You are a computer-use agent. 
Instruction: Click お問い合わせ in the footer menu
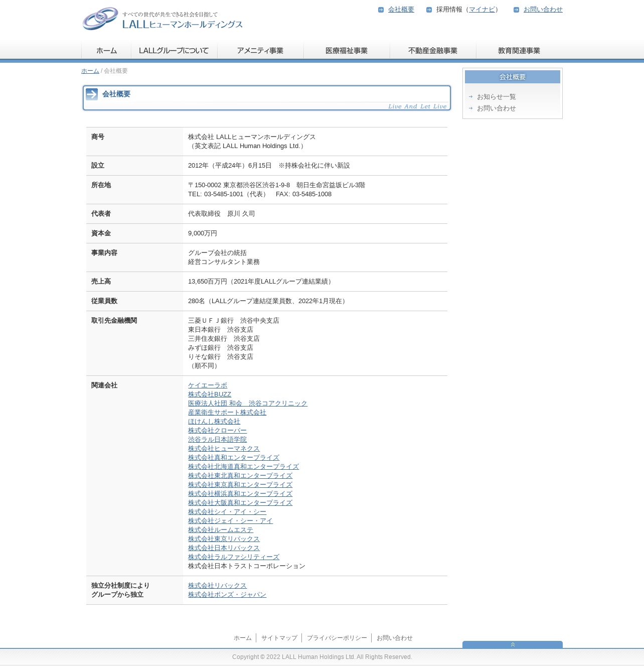(x=395, y=638)
